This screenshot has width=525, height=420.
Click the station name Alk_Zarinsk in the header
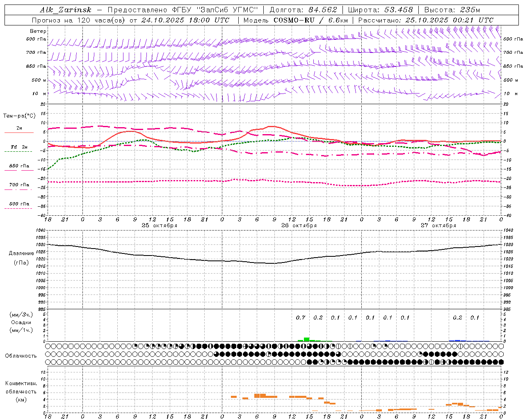point(66,10)
